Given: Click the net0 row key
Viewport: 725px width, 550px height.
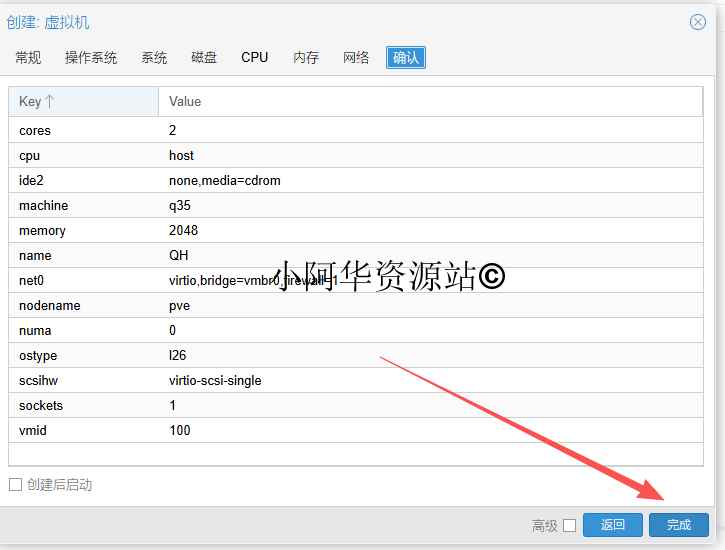Looking at the screenshot, I should pyautogui.click(x=31, y=281).
